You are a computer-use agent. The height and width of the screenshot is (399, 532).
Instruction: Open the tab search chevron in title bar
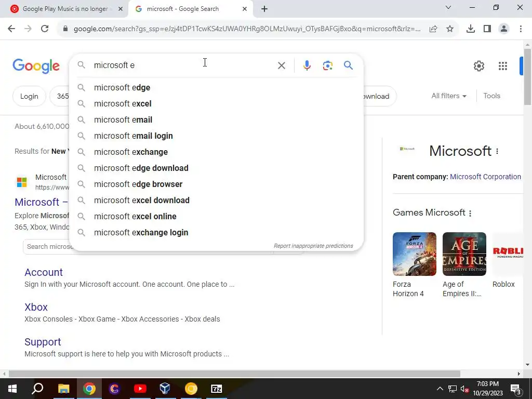448,7
